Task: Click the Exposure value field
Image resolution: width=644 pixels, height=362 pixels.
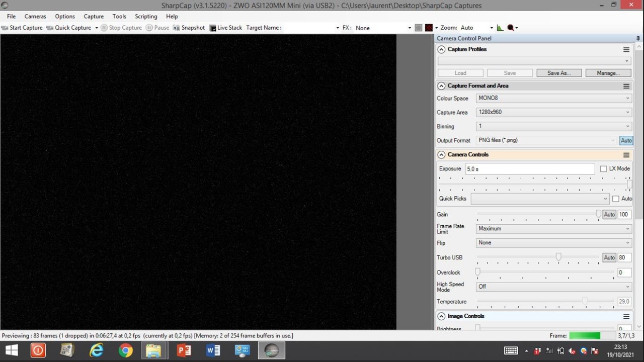Action: [530, 169]
